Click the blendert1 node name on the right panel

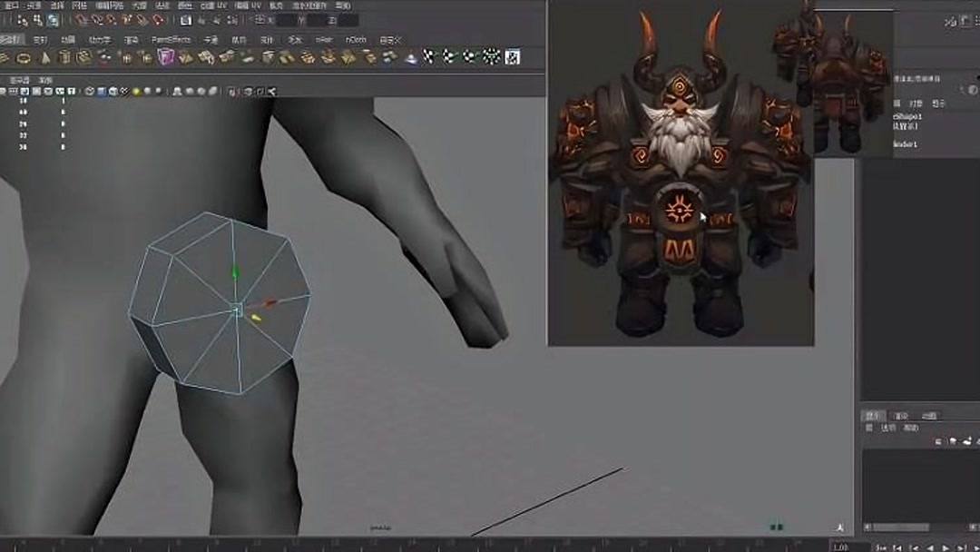905,143
